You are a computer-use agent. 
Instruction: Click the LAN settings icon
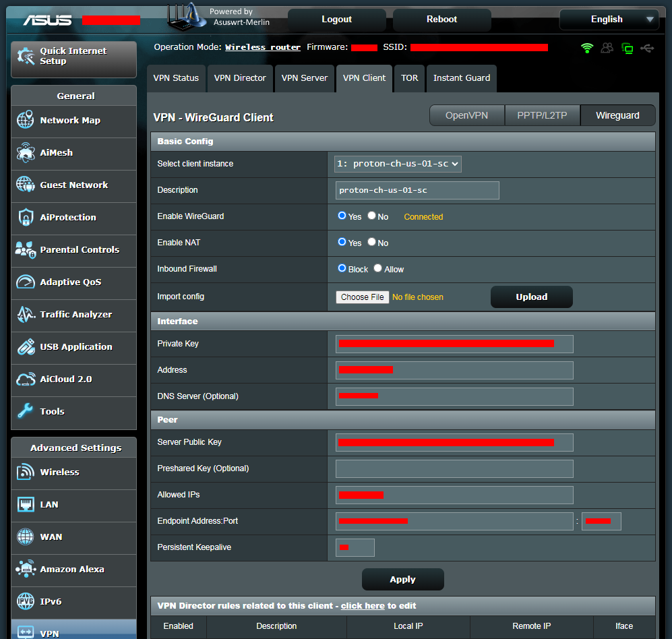point(26,504)
